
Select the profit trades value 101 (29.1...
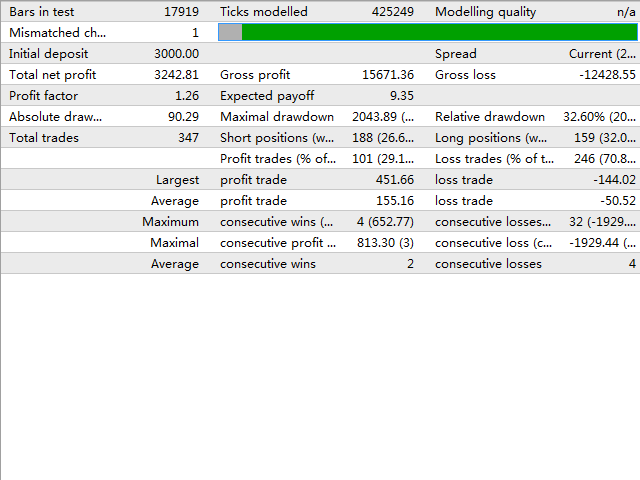[383, 159]
